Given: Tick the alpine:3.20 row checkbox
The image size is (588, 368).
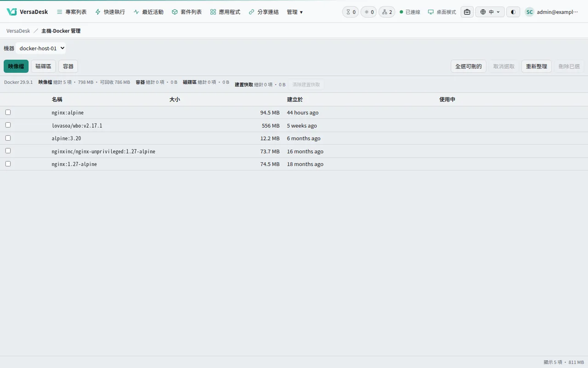Looking at the screenshot, I should coord(8,138).
